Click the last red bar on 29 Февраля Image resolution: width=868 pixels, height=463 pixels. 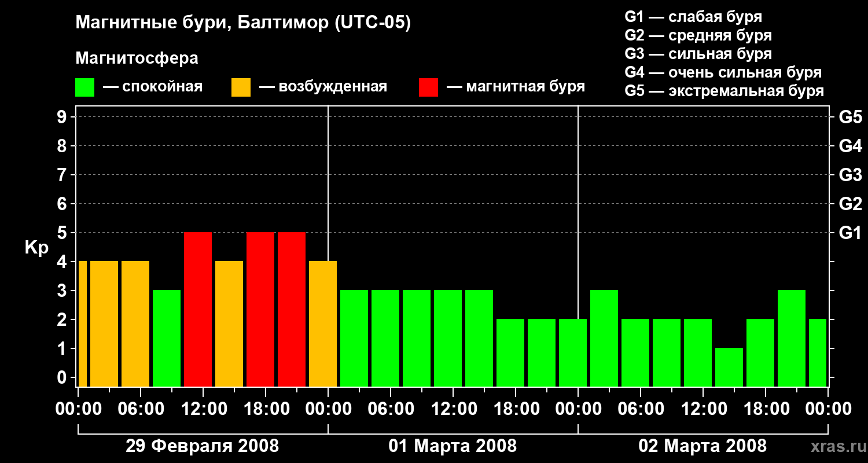[x=292, y=309]
